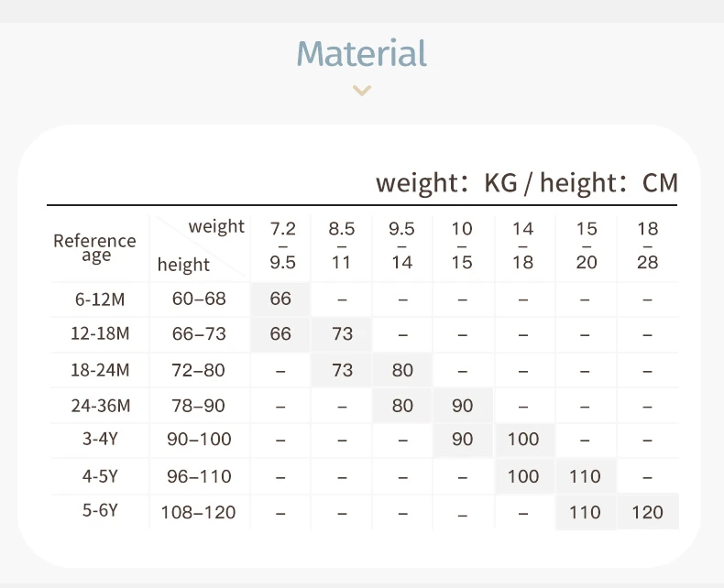
Task: Click the weight KG / height CM label
Action: point(527,182)
